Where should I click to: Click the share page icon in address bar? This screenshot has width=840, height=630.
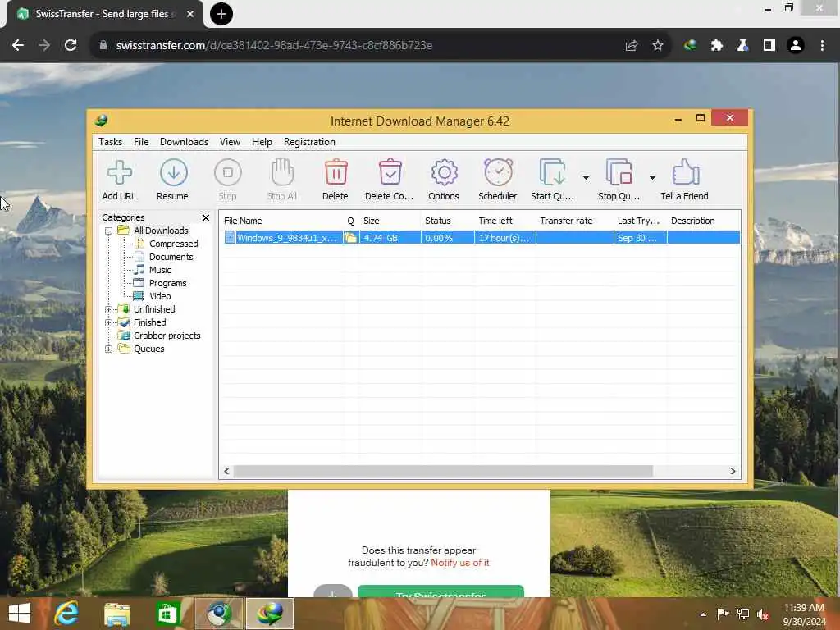point(632,46)
